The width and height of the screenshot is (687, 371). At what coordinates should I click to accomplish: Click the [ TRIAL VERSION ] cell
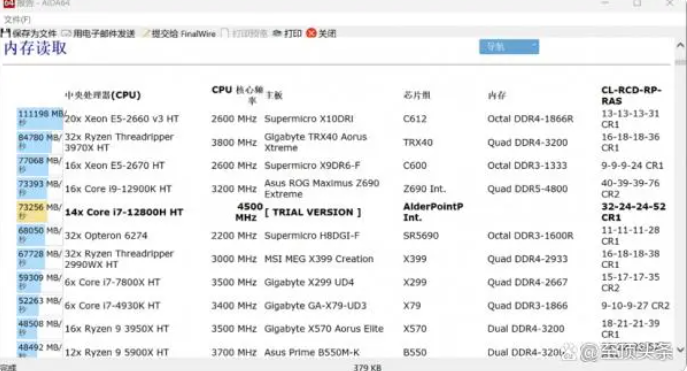pyautogui.click(x=313, y=212)
